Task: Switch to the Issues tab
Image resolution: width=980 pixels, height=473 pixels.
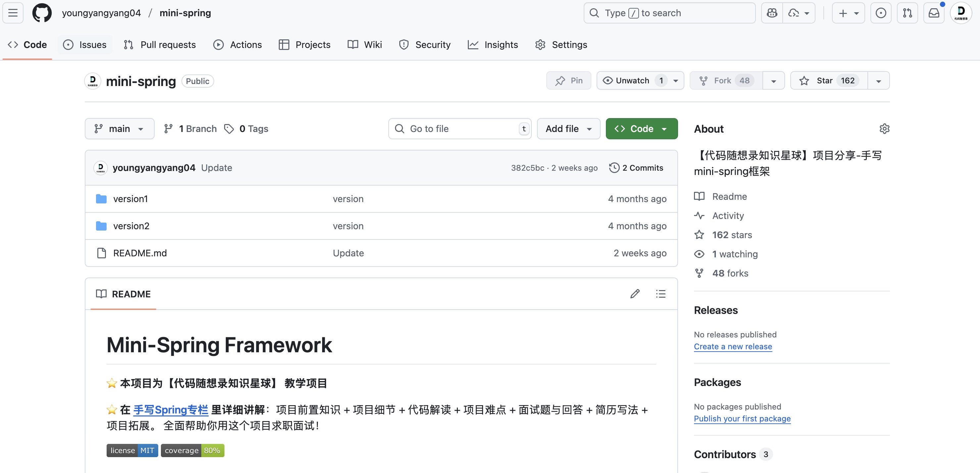Action: 85,44
